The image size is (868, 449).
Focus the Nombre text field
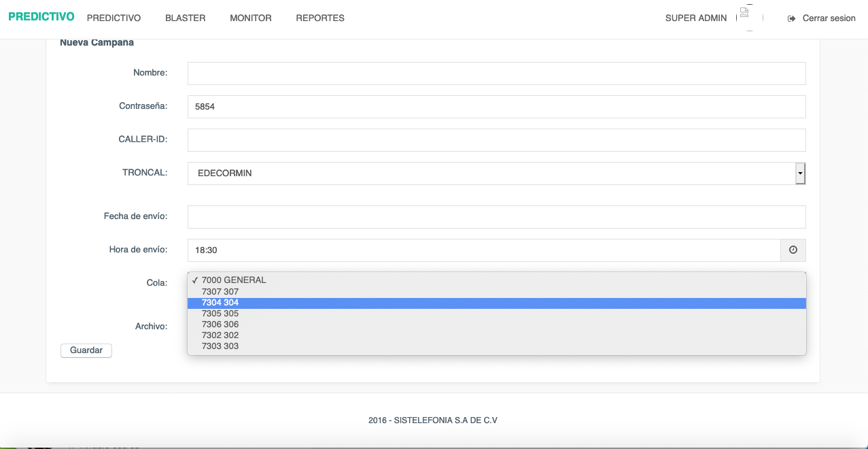click(x=496, y=73)
